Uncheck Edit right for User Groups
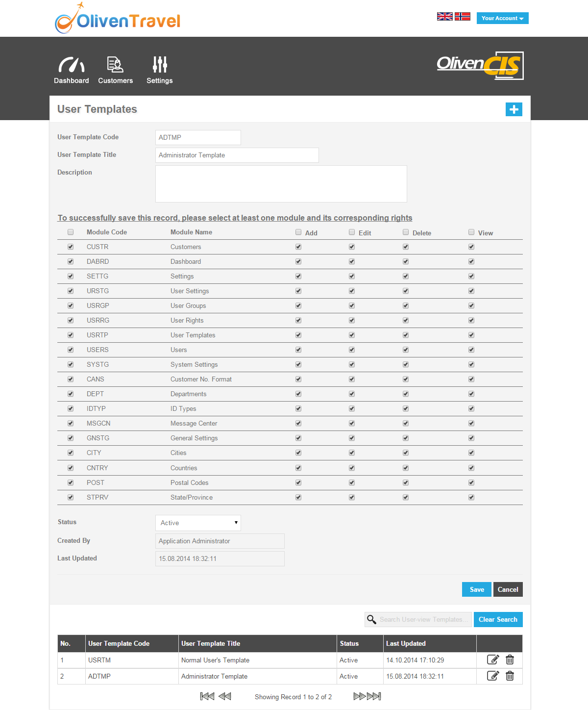This screenshot has height=710, width=588. click(352, 305)
